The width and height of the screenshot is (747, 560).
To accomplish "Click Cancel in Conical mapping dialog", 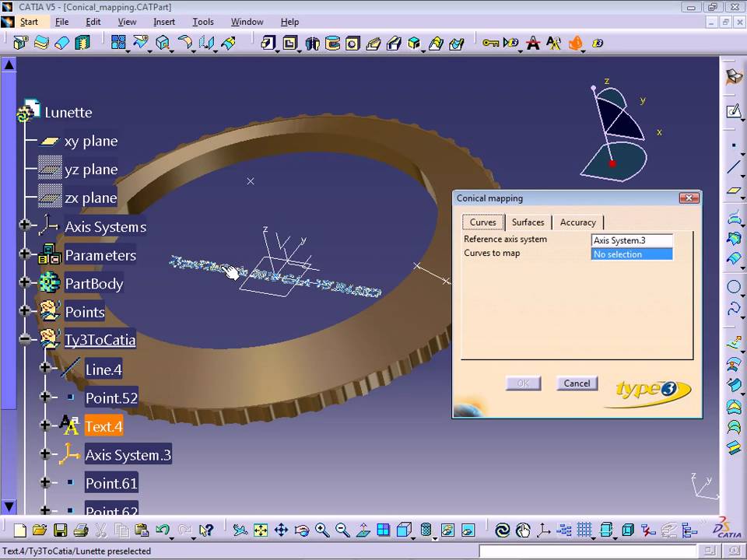I will pos(577,383).
